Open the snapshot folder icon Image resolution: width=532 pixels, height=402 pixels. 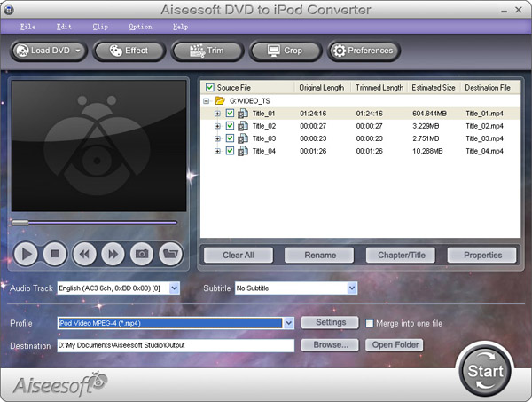(170, 254)
